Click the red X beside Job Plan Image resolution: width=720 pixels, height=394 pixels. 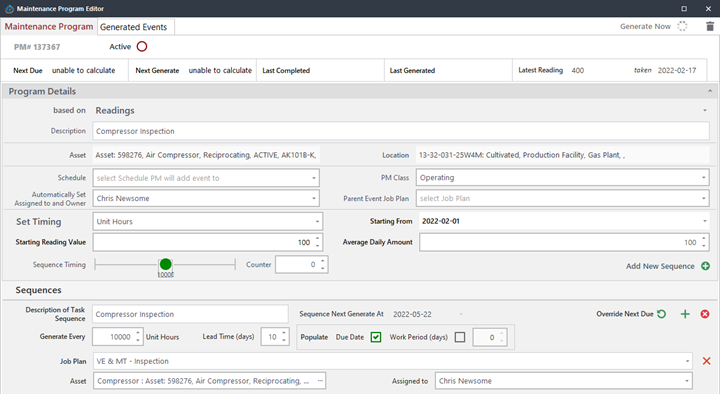pyautogui.click(x=707, y=361)
